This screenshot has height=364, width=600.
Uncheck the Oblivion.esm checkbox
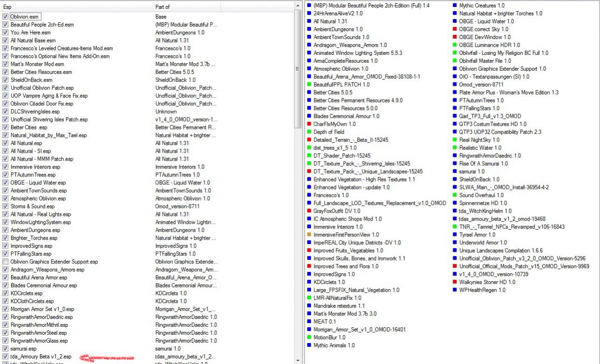5,17
